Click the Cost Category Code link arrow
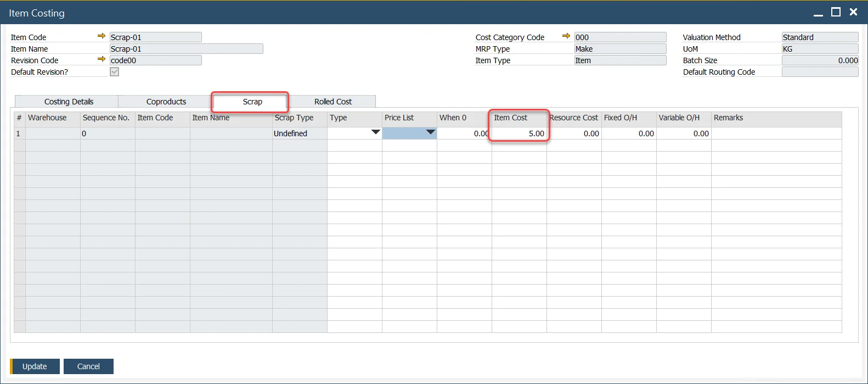 pyautogui.click(x=566, y=36)
